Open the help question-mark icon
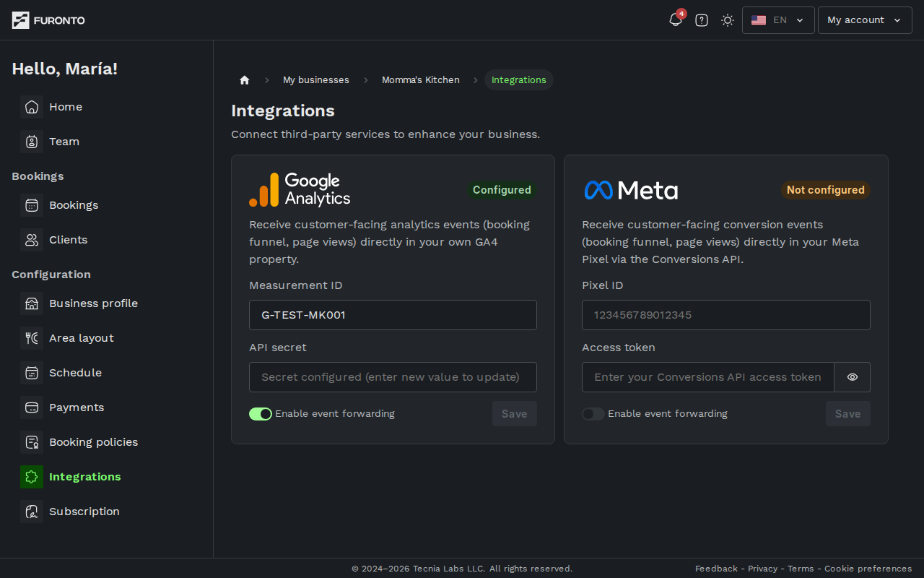924x578 pixels. [702, 20]
